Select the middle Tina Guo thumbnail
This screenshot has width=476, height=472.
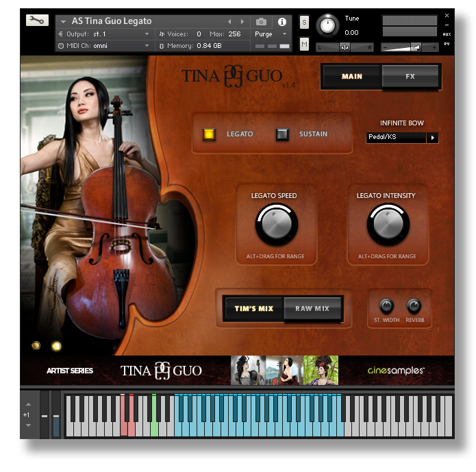[284, 370]
